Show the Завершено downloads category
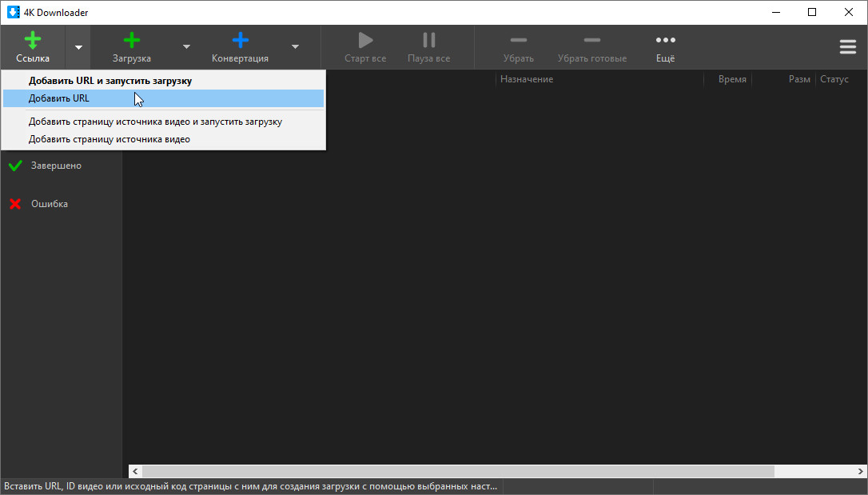The image size is (868, 495). [x=56, y=166]
